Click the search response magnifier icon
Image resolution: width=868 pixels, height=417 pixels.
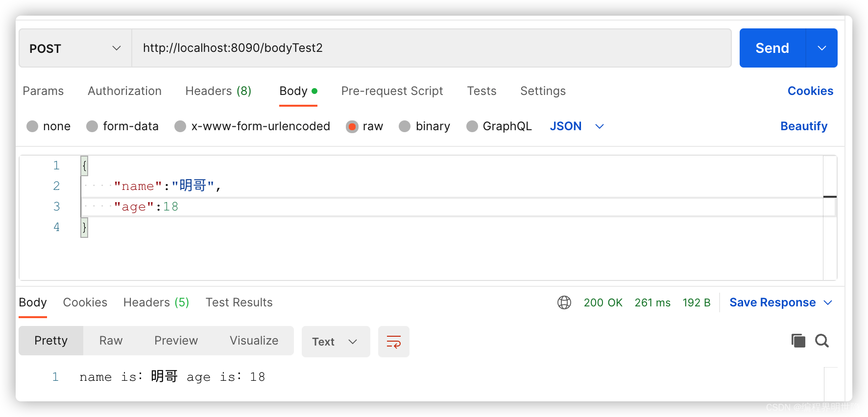pos(822,341)
